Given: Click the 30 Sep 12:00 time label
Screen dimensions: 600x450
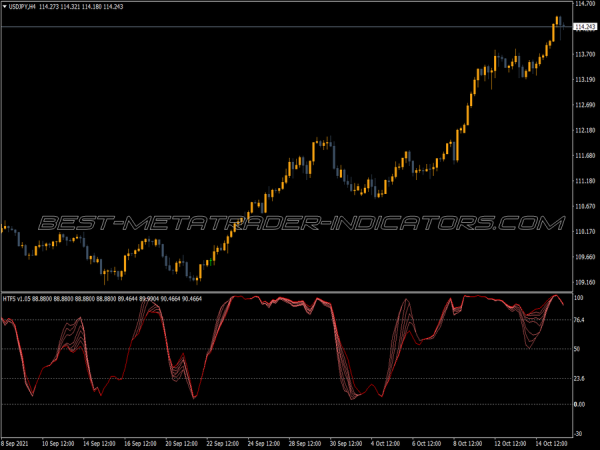Looking at the screenshot, I should click(x=346, y=444).
